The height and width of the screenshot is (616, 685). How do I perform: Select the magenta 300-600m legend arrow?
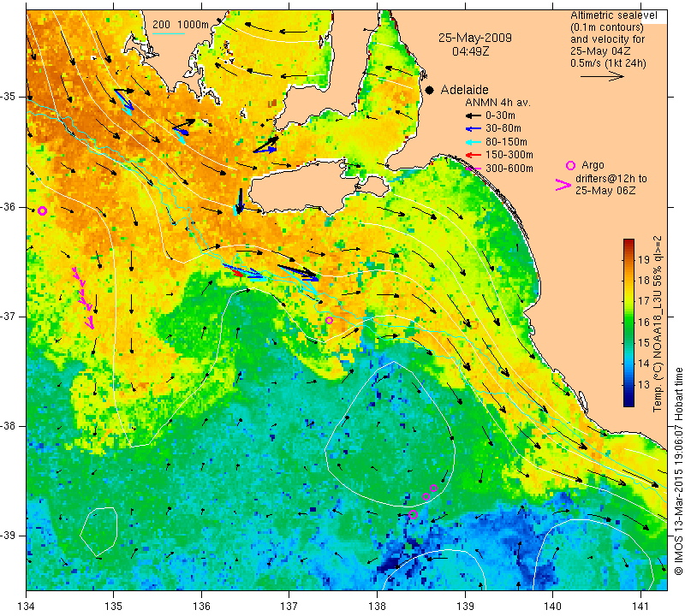click(474, 168)
